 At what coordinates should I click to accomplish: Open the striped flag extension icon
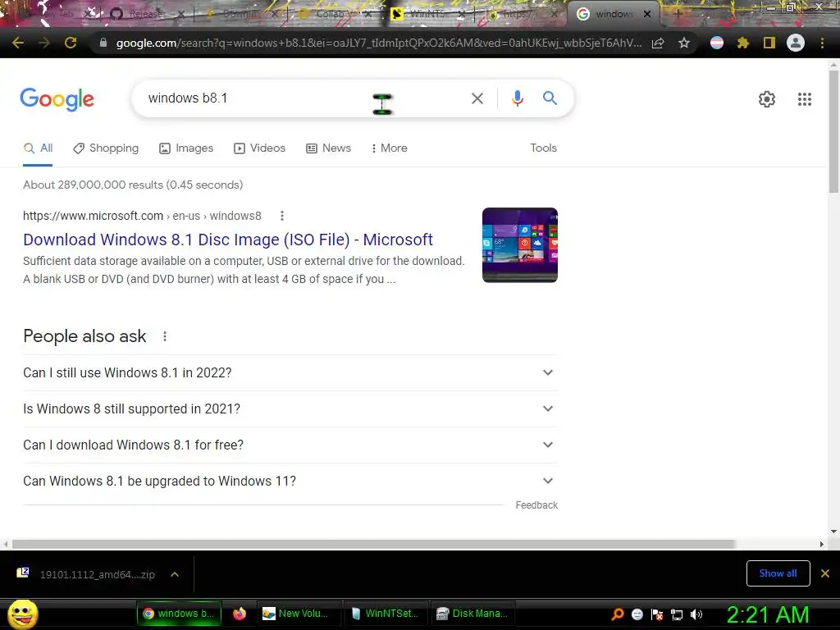coord(716,43)
